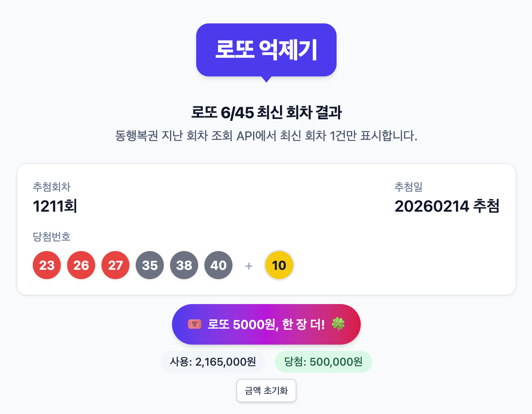Select the red ball numbered 26
Viewport: 532px width, 414px height.
tap(81, 265)
